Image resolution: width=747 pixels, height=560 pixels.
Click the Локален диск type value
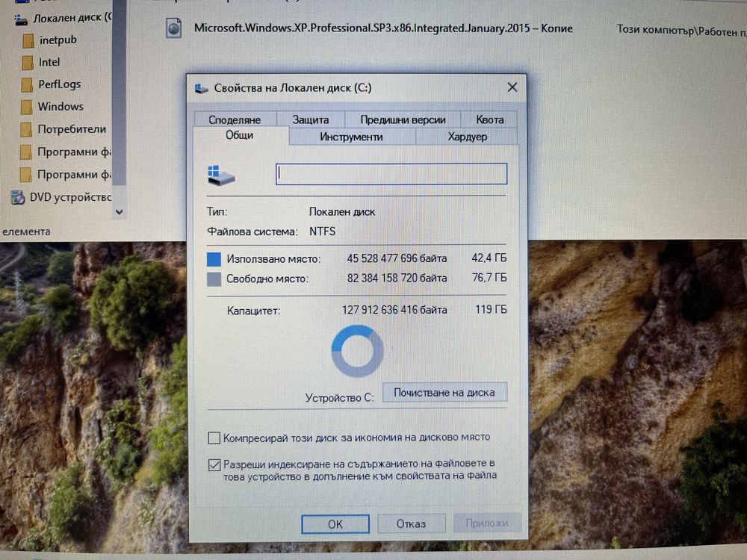tap(342, 212)
